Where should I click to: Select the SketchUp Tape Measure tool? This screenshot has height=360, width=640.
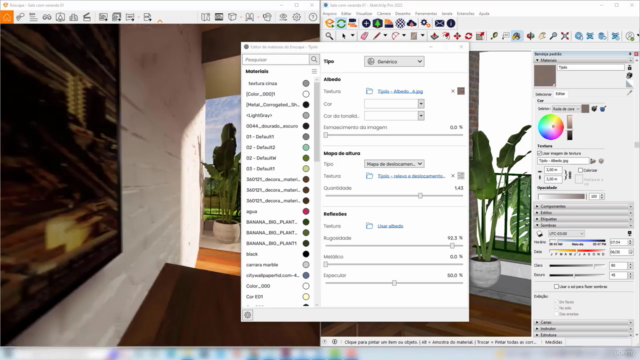click(x=494, y=36)
